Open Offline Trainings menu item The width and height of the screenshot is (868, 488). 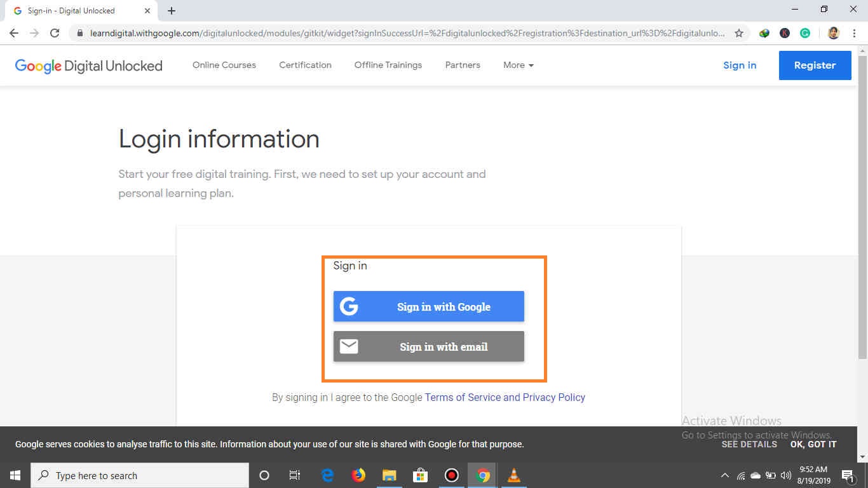click(388, 65)
